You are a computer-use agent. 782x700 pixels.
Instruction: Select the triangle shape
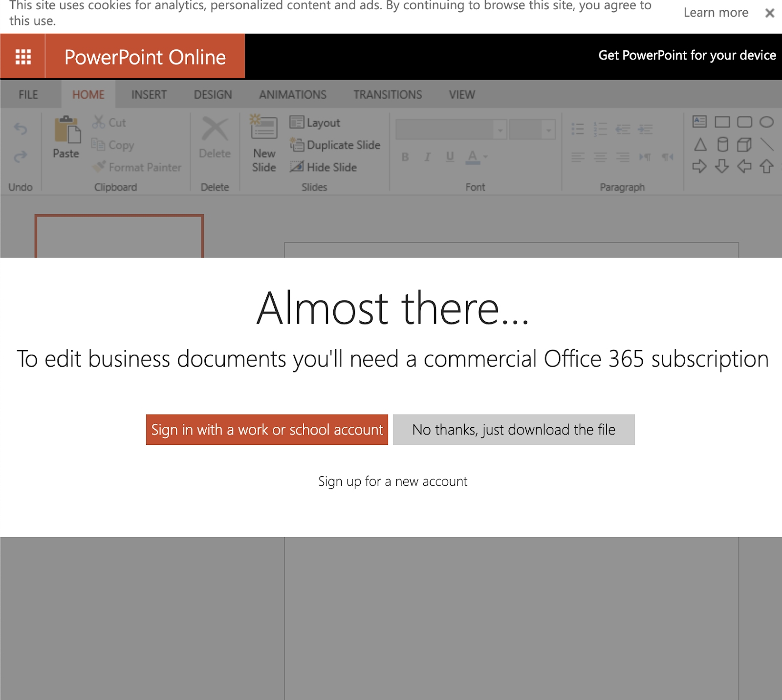pos(700,144)
